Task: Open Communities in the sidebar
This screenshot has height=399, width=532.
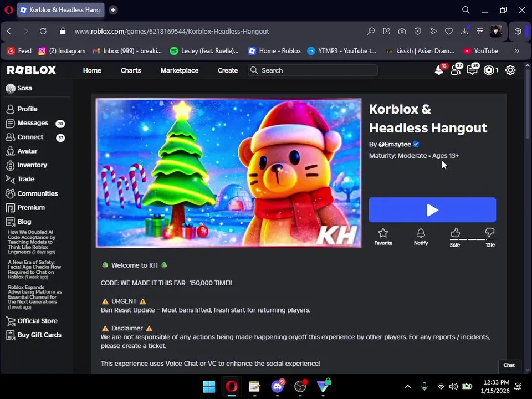Action: pos(37,193)
